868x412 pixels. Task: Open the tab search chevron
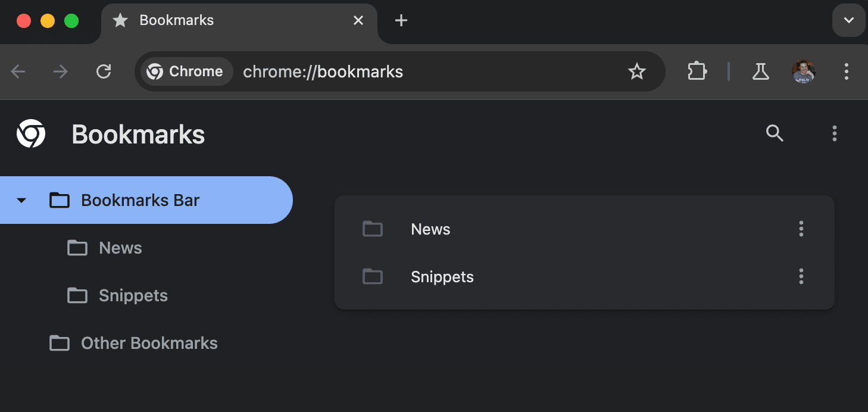[x=848, y=20]
